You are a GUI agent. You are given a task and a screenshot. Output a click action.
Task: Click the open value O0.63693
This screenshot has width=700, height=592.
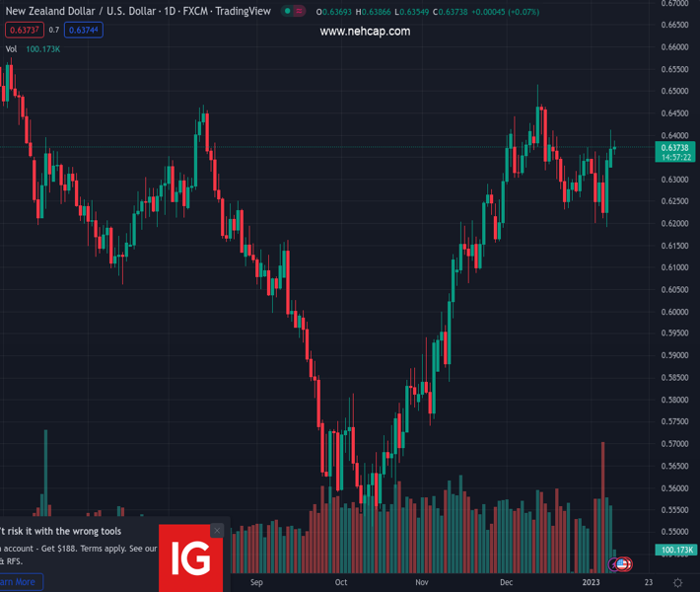coord(334,12)
